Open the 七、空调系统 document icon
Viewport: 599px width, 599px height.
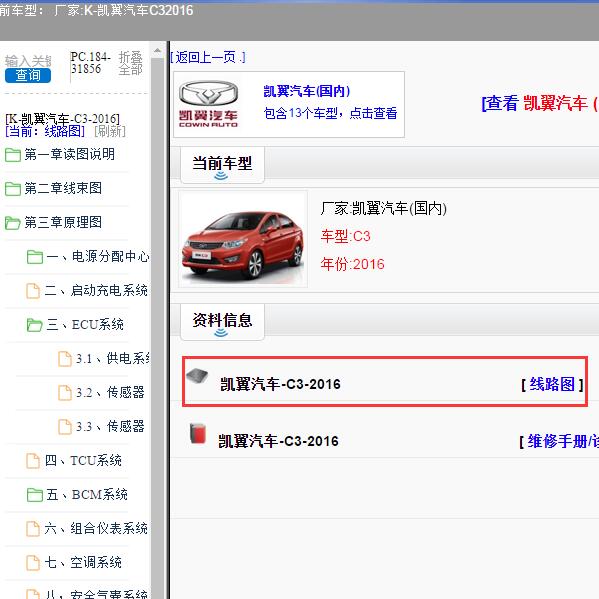coord(33,563)
